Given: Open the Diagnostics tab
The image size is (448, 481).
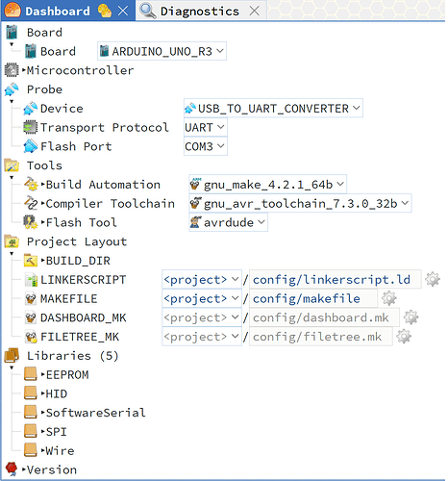Looking at the screenshot, I should pos(200,12).
